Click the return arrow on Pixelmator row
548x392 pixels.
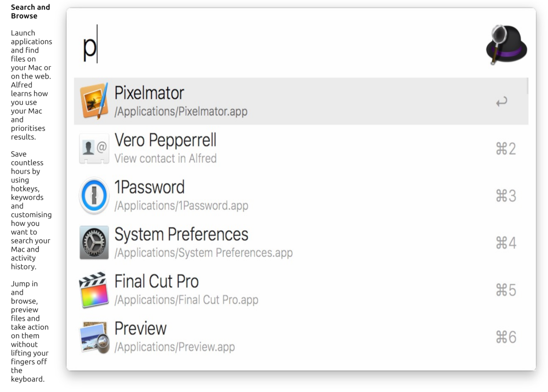501,101
